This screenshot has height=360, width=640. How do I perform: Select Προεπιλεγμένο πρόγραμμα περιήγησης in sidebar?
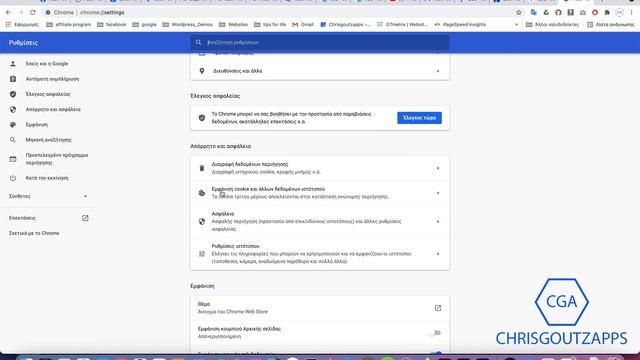tap(57, 159)
